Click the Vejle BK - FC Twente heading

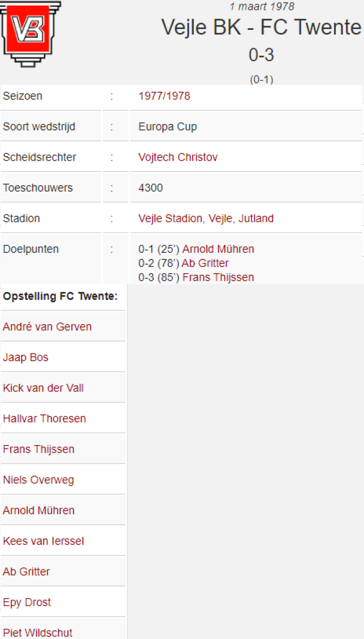(261, 27)
